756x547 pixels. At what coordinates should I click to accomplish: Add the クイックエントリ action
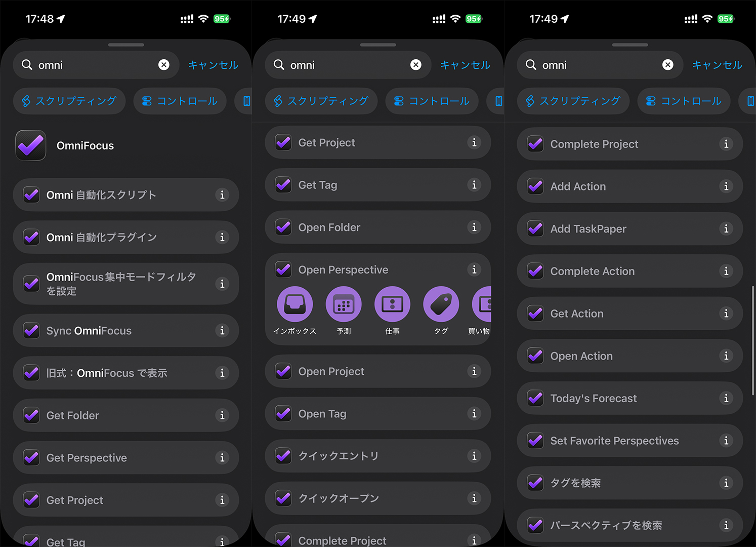[378, 456]
